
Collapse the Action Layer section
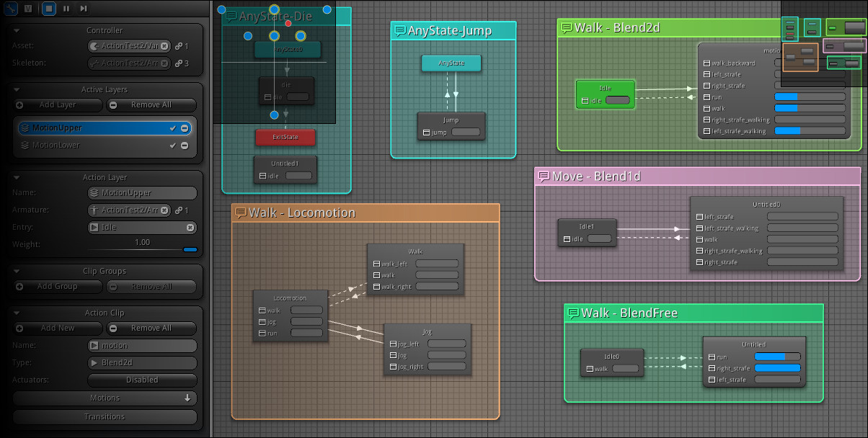[17, 178]
